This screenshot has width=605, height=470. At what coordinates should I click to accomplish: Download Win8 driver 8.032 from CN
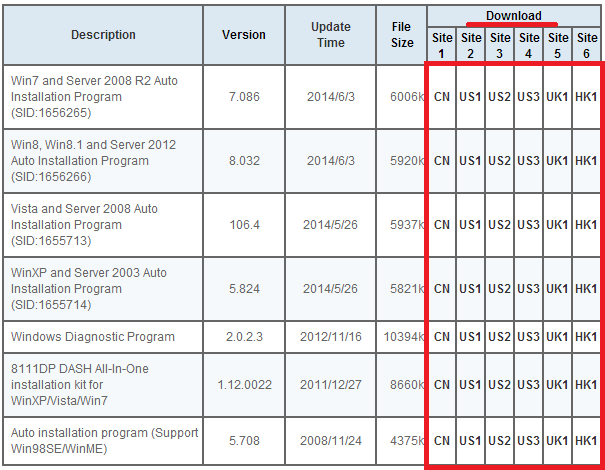pyautogui.click(x=442, y=161)
